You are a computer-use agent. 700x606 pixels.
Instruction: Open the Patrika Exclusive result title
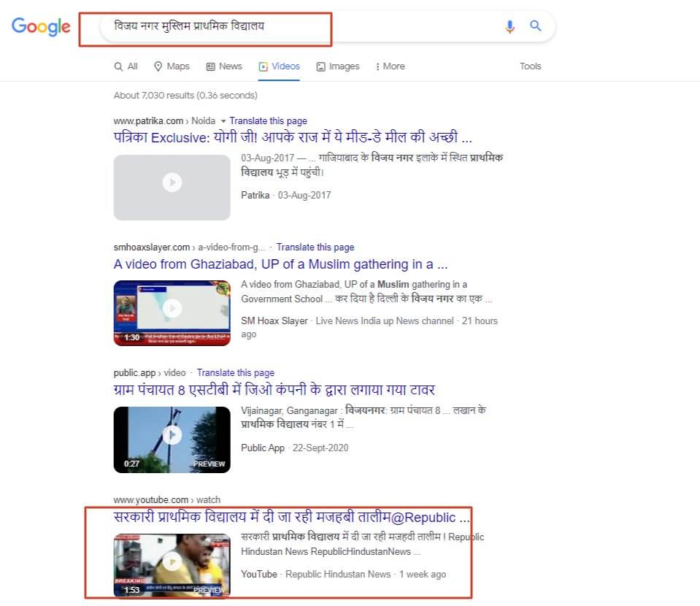293,138
